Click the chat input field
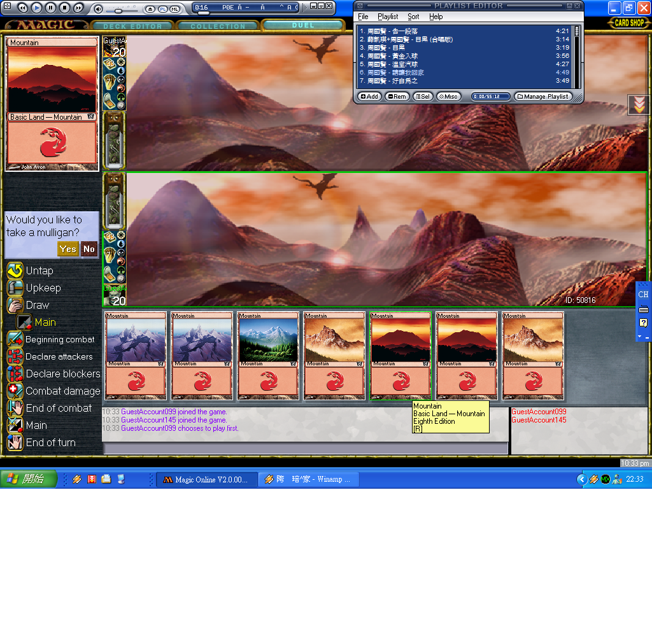Image resolution: width=652 pixels, height=644 pixels. pos(306,448)
